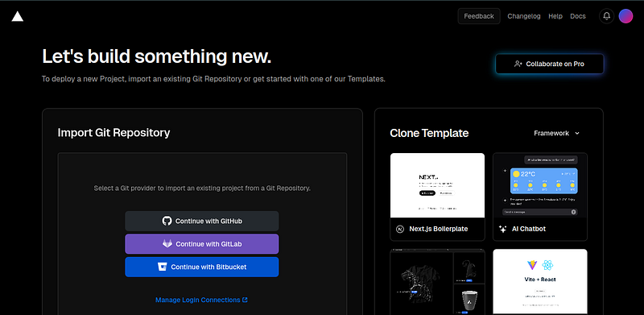The width and height of the screenshot is (644, 315).
Task: Click the sparkles icon on AI Chatbot card
Action: 502,229
